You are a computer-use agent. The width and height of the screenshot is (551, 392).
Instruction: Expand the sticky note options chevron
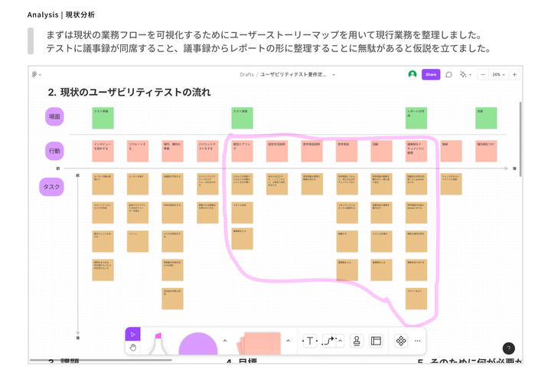[289, 341]
